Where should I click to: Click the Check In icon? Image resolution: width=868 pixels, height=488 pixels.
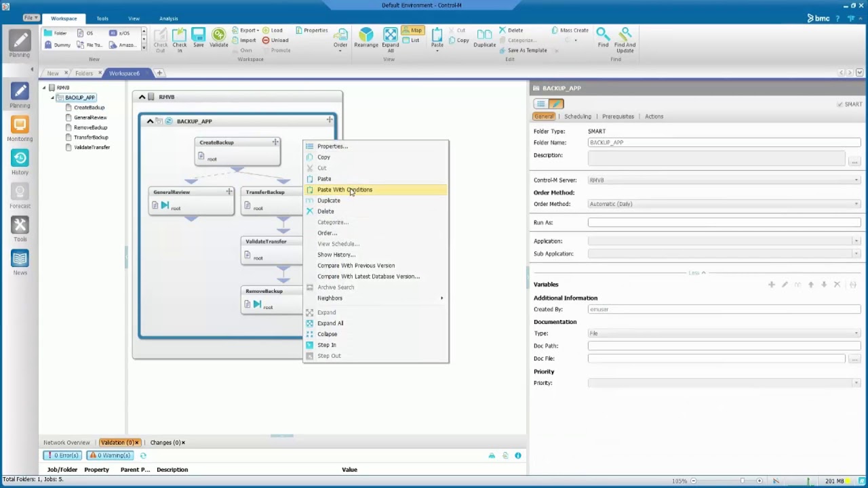(x=179, y=40)
